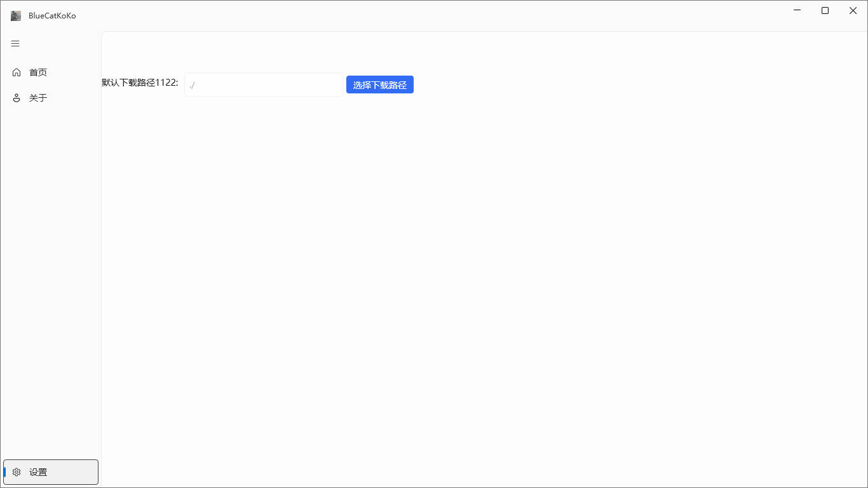Click the 选择下载路径 button
The width and height of the screenshot is (868, 488).
pyautogui.click(x=380, y=85)
